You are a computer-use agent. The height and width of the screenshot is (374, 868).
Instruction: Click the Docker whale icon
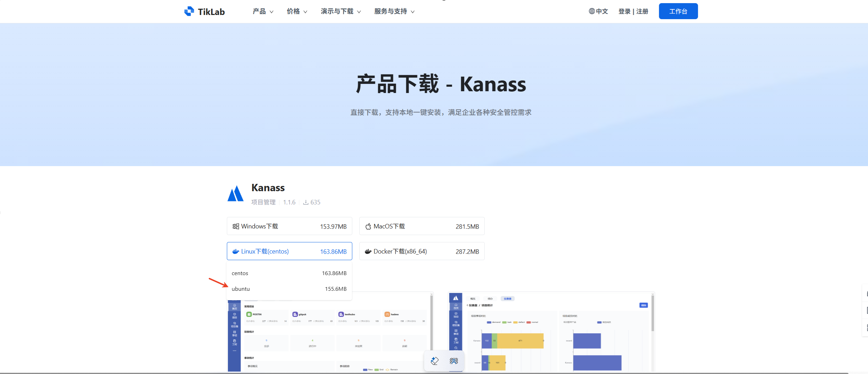pos(368,251)
